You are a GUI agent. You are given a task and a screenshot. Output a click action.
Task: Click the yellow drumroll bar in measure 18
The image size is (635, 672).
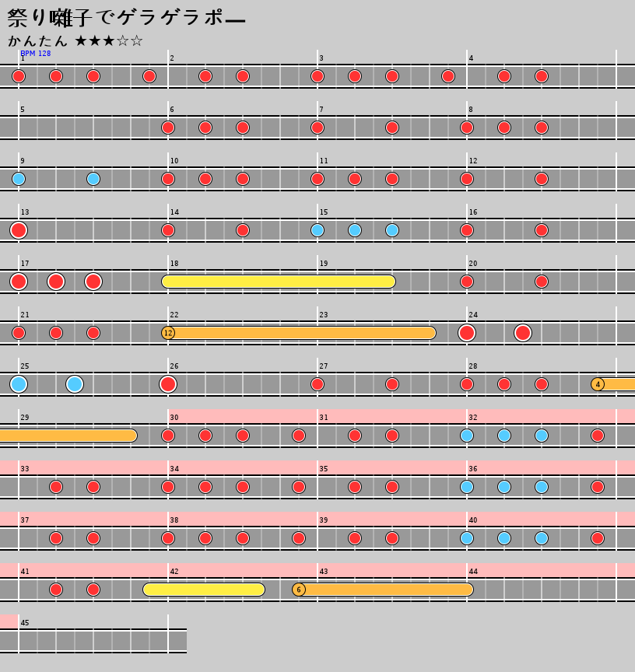pos(279,282)
